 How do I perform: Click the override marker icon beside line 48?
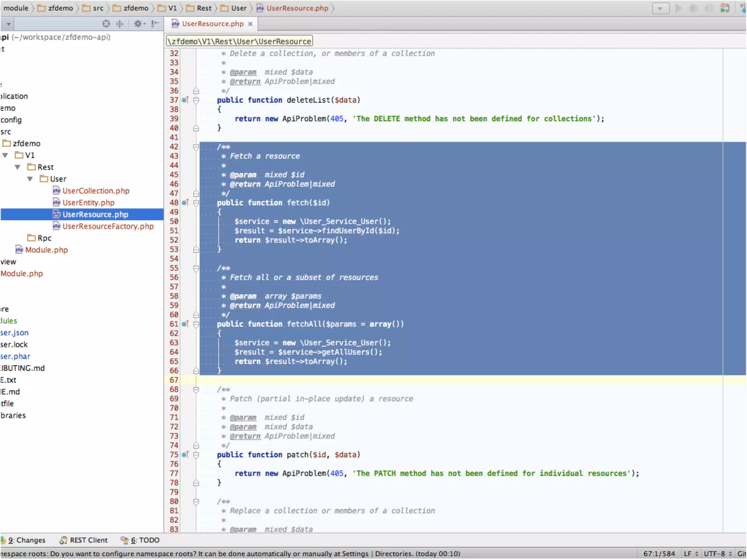[185, 203]
